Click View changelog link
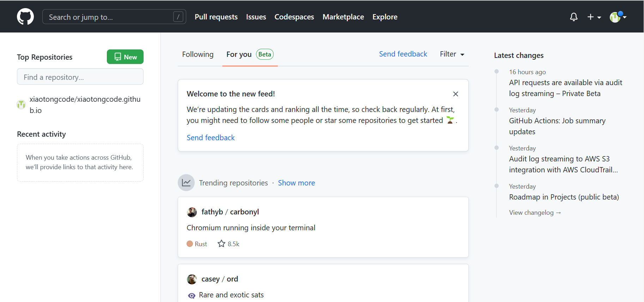 [535, 213]
